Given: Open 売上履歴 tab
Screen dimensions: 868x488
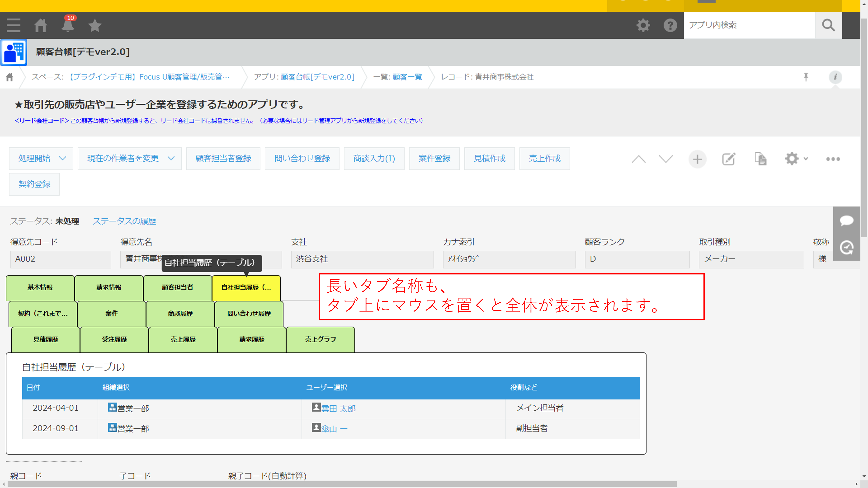Looking at the screenshot, I should coord(183,340).
